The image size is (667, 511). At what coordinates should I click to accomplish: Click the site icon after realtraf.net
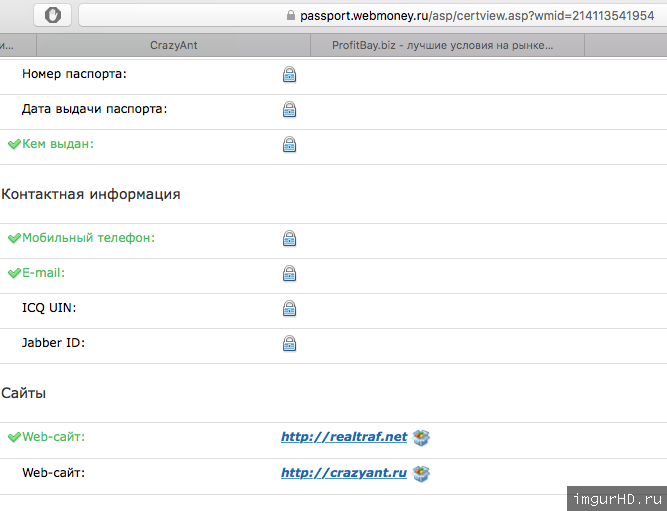tap(421, 437)
